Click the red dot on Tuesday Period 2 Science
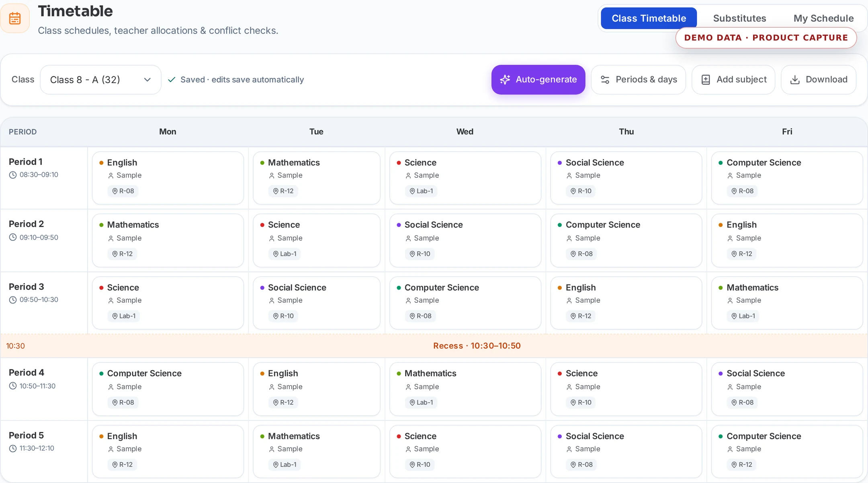This screenshot has height=483, width=868. click(262, 225)
